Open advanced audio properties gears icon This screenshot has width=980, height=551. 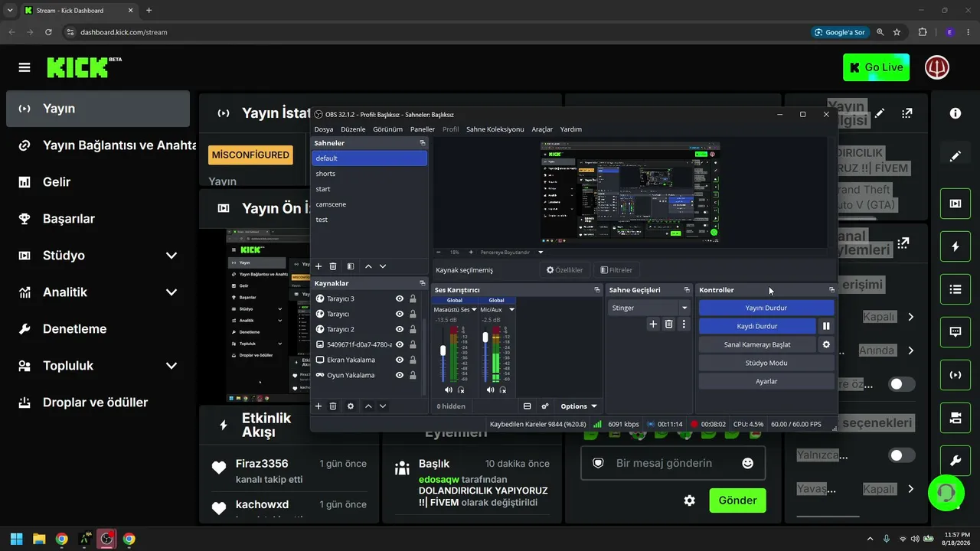pyautogui.click(x=545, y=406)
